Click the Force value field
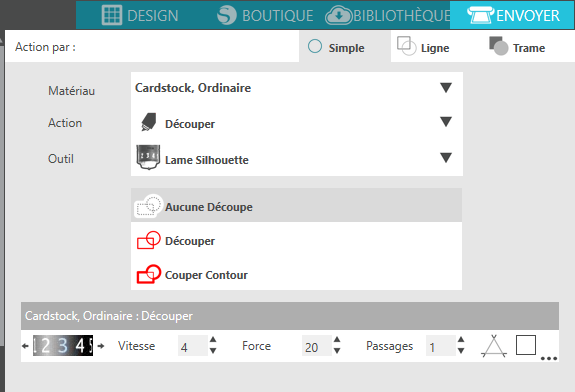This screenshot has width=575, height=392. (x=316, y=346)
